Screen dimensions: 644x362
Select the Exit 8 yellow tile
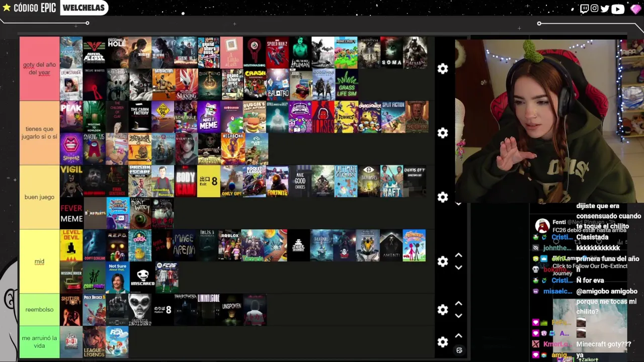[x=209, y=181]
